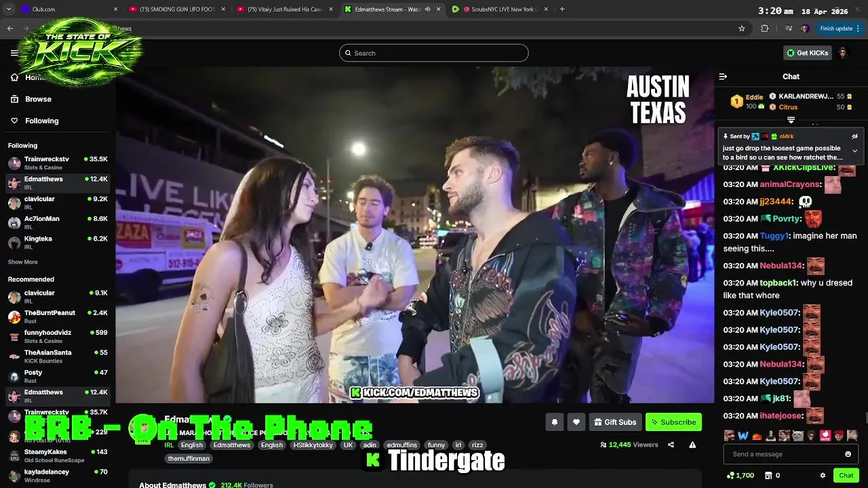Open the hamburger menu in the Kick sidebar
Screen dimensions: 868x488
14,53
